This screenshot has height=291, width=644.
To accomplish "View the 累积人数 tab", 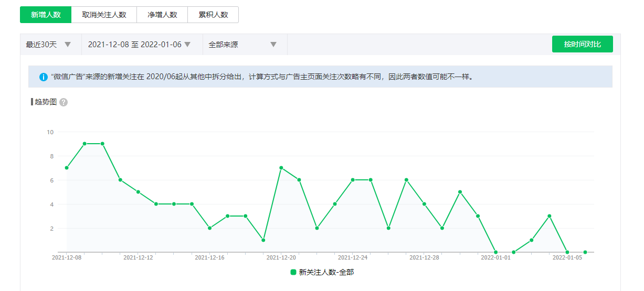I will pos(213,15).
